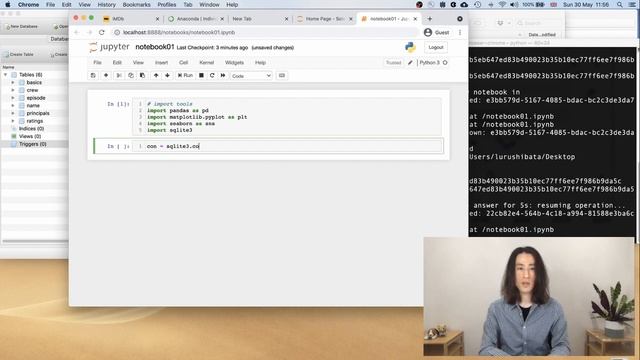Expand the principals table in database window
The width and height of the screenshot is (640, 360).
click(x=13, y=113)
